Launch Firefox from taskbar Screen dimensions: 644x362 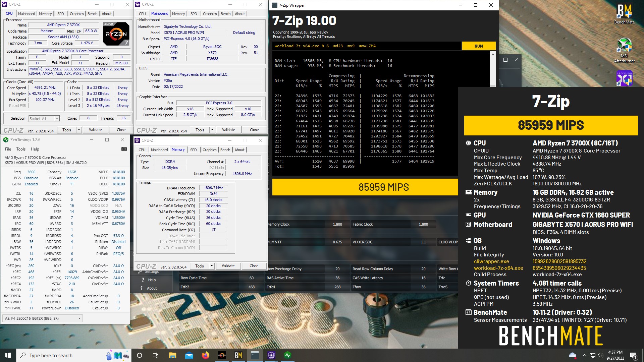pos(205,355)
